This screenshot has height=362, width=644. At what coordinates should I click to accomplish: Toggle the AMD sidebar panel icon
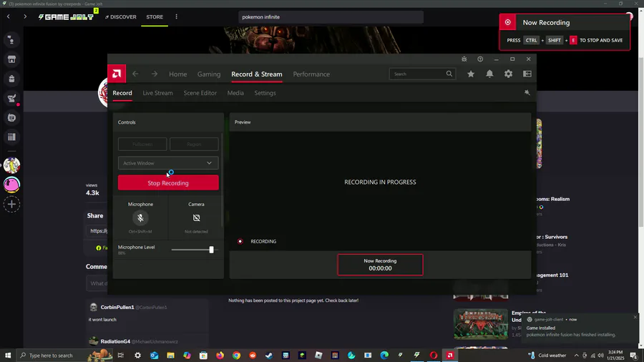pos(527,74)
